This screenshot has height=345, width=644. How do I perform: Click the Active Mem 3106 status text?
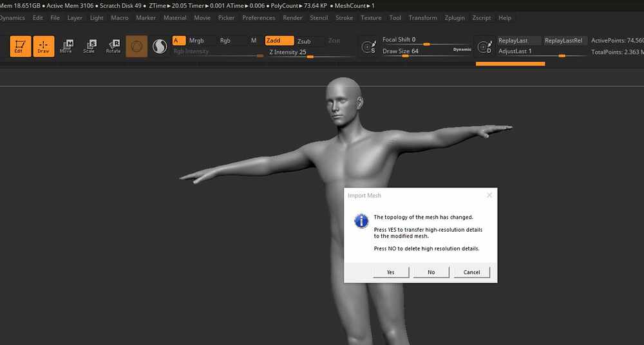pyautogui.click(x=70, y=6)
